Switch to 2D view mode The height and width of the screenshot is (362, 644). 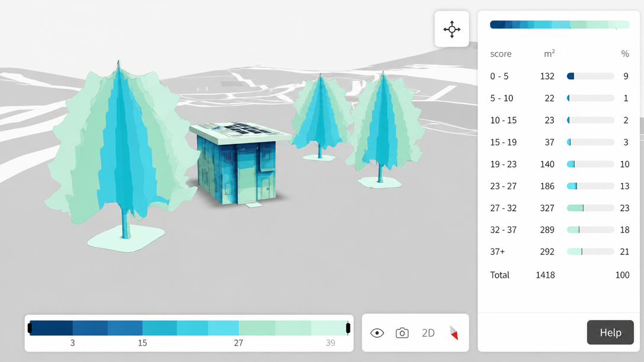click(428, 333)
